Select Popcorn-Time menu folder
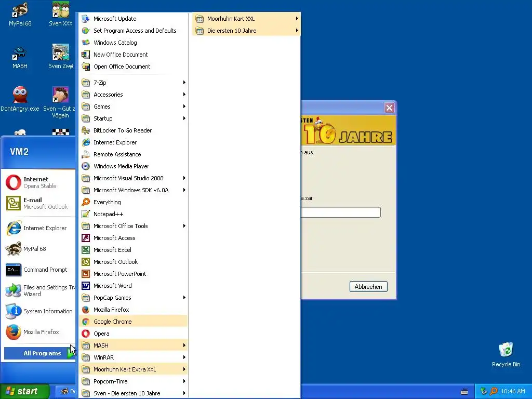532x399 pixels. click(134, 381)
